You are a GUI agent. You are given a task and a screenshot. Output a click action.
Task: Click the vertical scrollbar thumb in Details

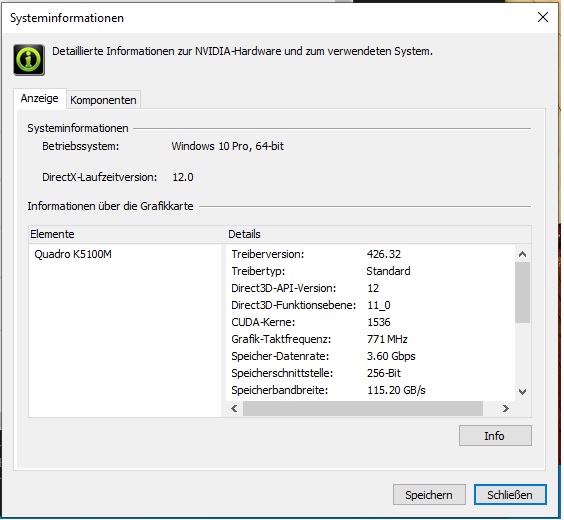(522, 292)
